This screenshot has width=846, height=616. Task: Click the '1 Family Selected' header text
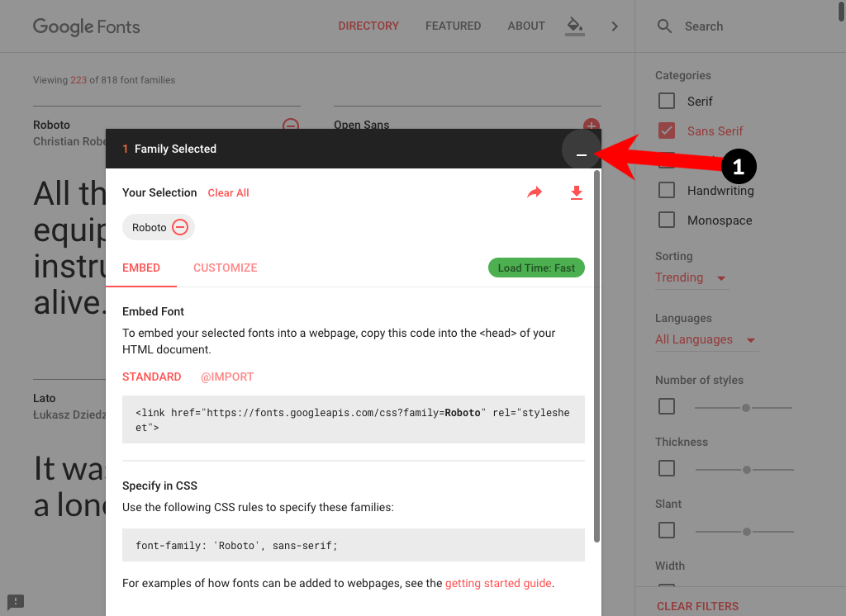coord(169,149)
